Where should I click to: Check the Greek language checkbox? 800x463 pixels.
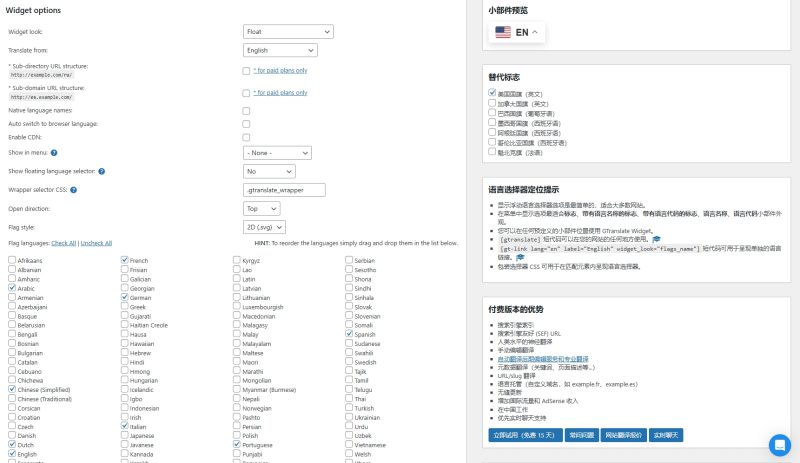click(x=124, y=306)
